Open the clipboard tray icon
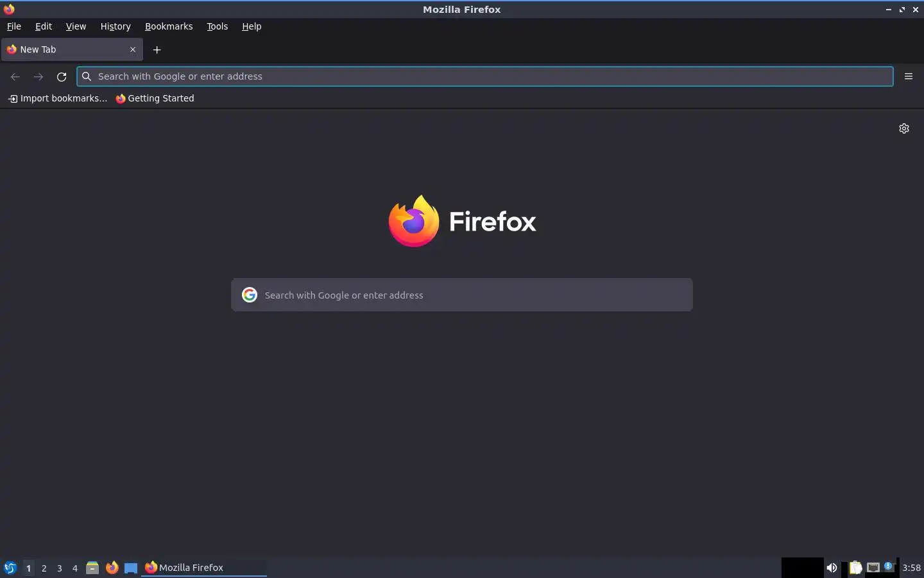Screen dimensions: 924x578 pyautogui.click(x=855, y=568)
